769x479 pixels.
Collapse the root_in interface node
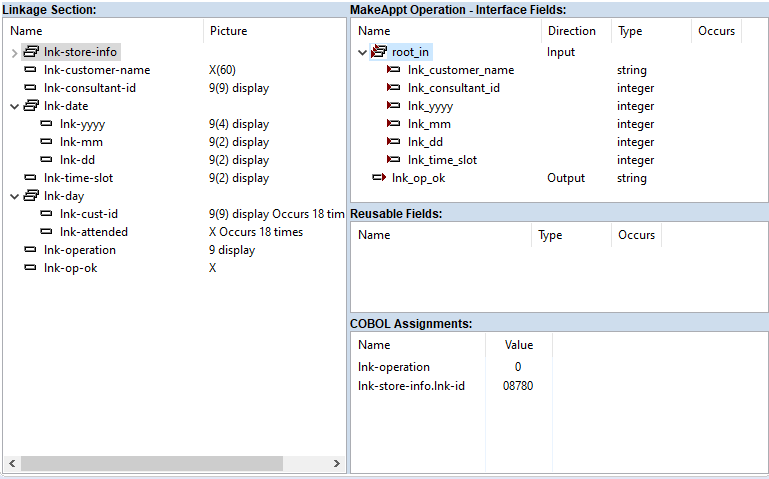pyautogui.click(x=362, y=52)
